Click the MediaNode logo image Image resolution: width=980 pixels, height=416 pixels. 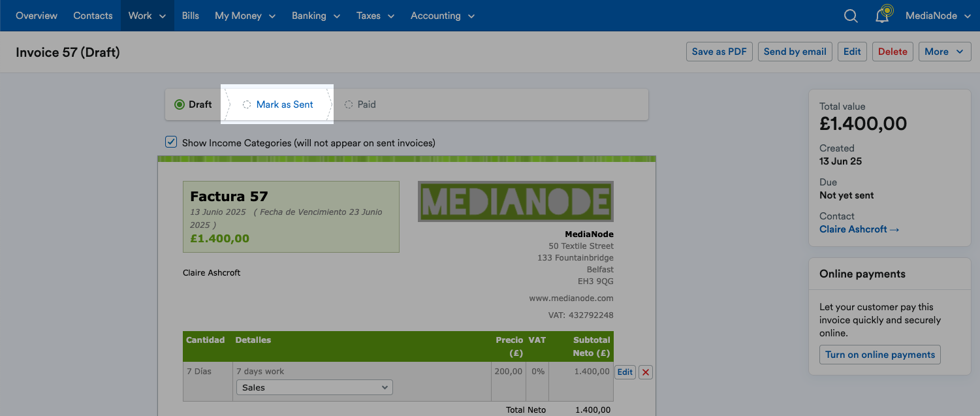pyautogui.click(x=516, y=201)
